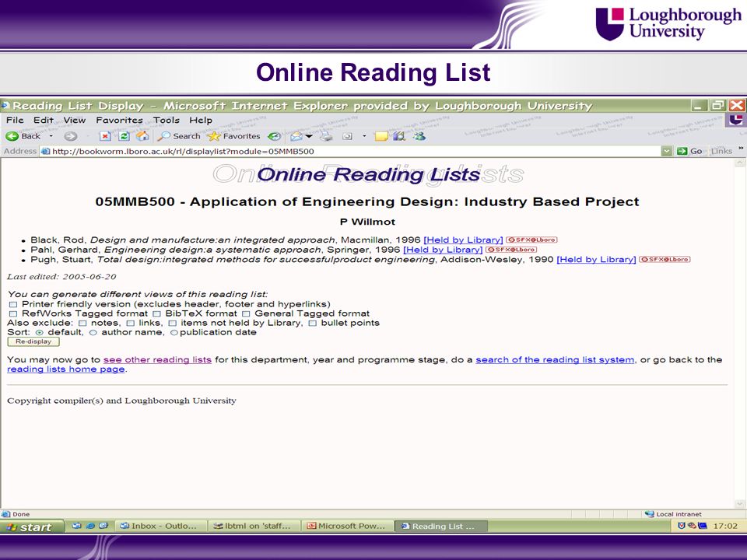Open Mail button dropdown arrow
The image size is (747, 560).
click(x=309, y=136)
